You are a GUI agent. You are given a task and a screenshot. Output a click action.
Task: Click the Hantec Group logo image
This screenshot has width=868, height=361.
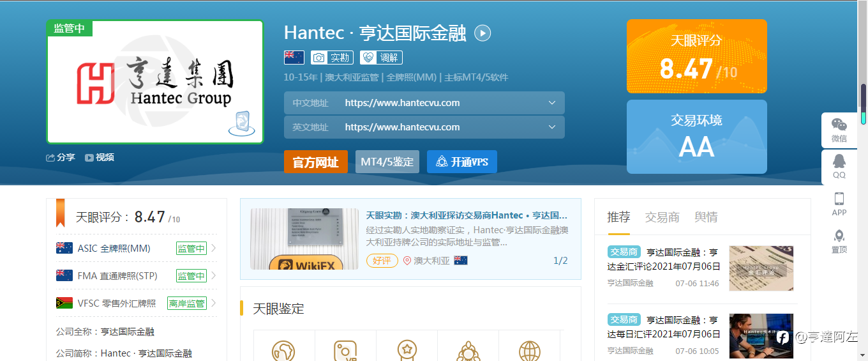tap(155, 82)
